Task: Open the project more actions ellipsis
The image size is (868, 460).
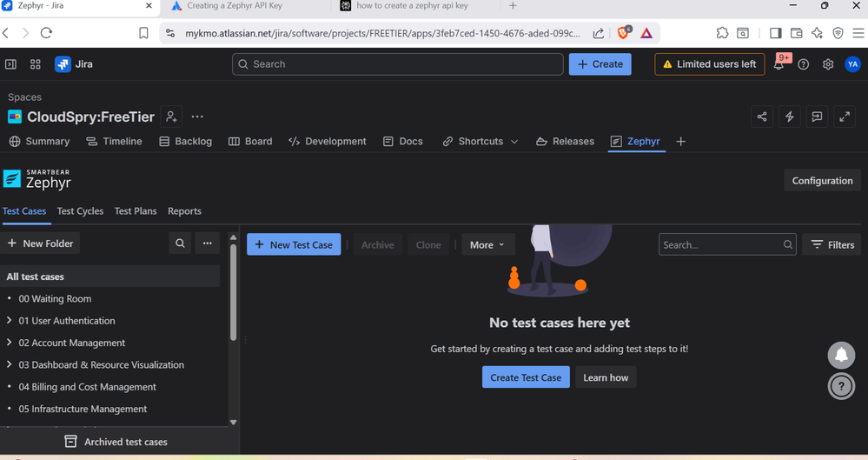Action: [197, 117]
